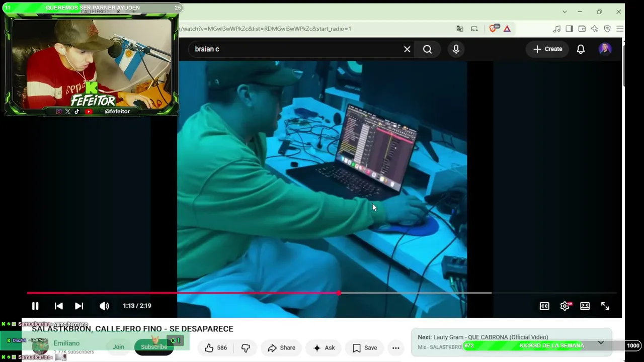Screen dimensions: 644x362
Task: Open the page vertical scrollbar
Action: [x=623, y=65]
